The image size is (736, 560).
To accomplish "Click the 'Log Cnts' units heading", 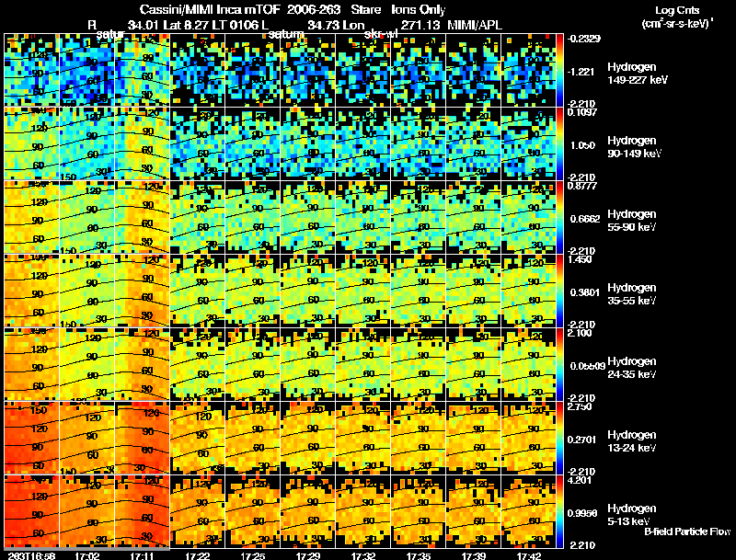I will tap(677, 10).
